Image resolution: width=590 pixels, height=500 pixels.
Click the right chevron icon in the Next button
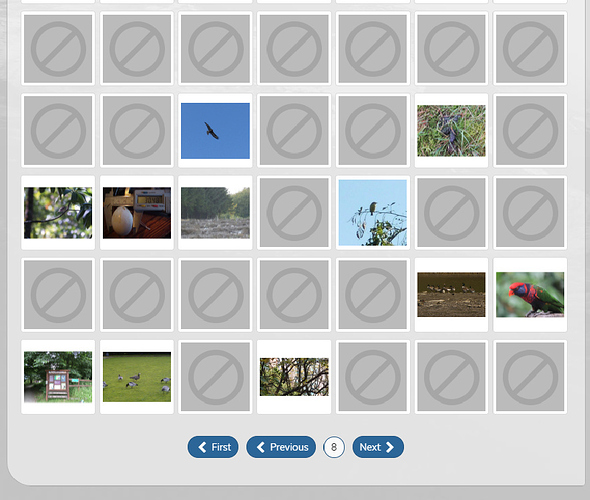coord(390,447)
